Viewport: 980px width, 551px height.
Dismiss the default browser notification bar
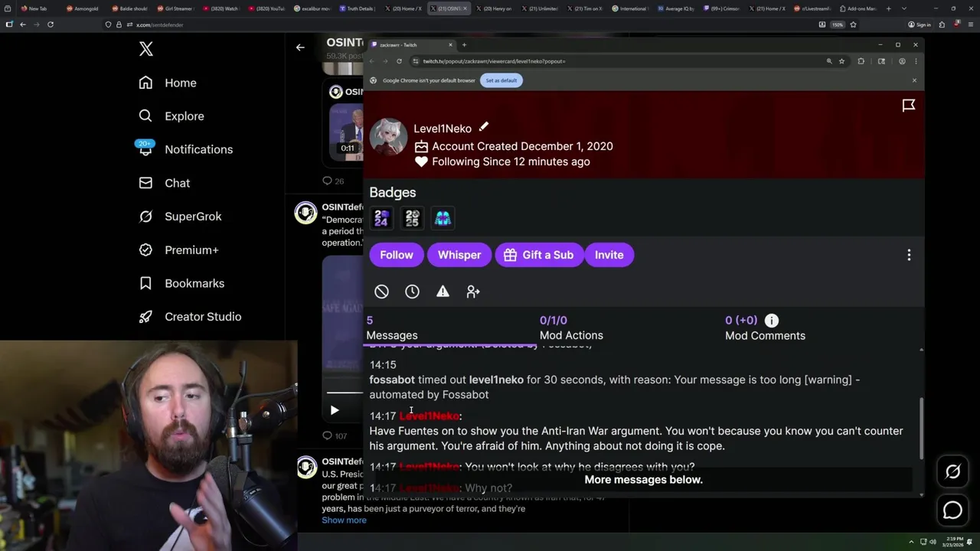[x=914, y=80]
